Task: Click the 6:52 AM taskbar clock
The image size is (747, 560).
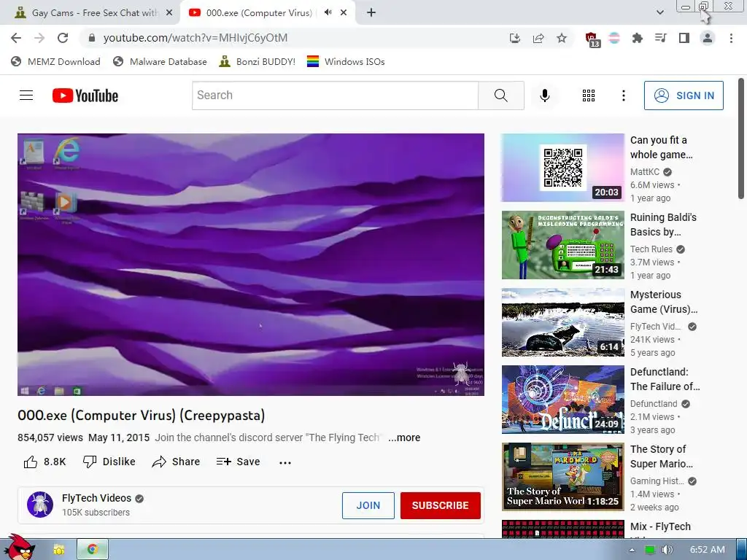Action: click(708, 550)
